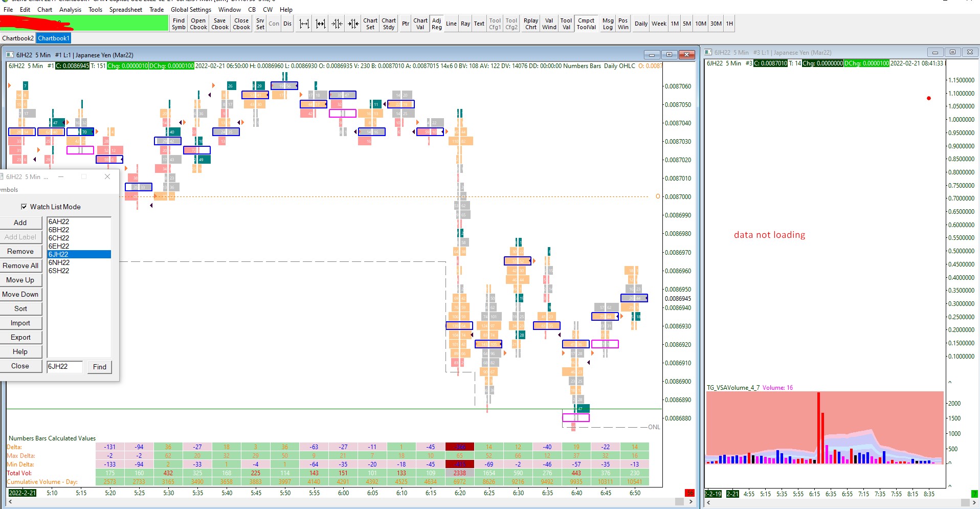Switch chart to the Week timeframe
This screenshot has width=980, height=509.
coord(659,24)
